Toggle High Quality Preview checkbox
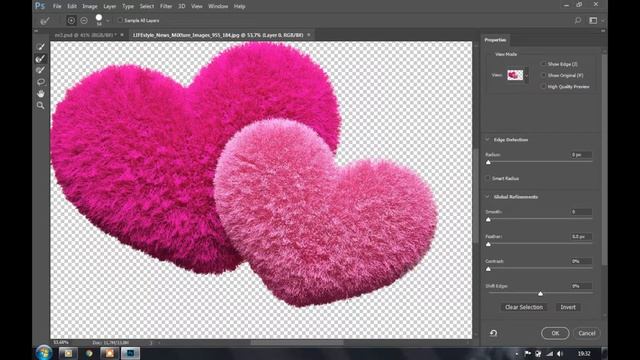The width and height of the screenshot is (640, 360). 543,87
